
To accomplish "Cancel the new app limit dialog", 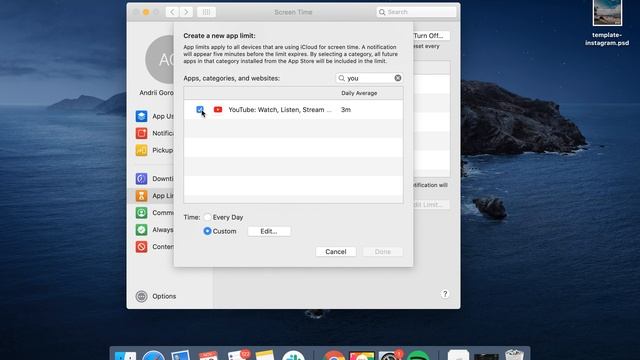I will [336, 251].
